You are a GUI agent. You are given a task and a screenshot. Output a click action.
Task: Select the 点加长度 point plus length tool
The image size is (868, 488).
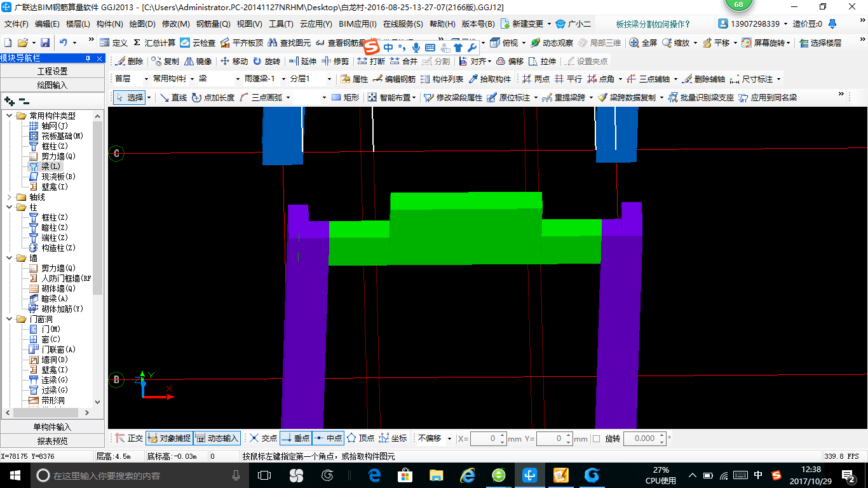[213, 97]
